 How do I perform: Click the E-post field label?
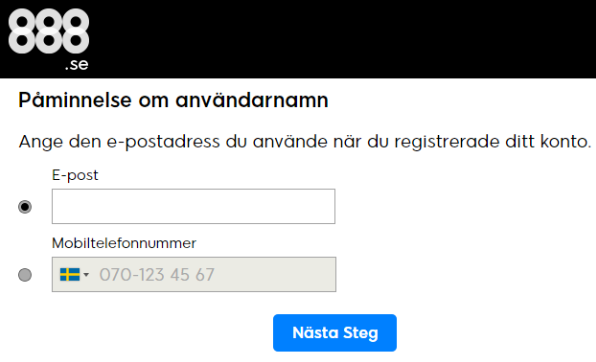coord(75,175)
